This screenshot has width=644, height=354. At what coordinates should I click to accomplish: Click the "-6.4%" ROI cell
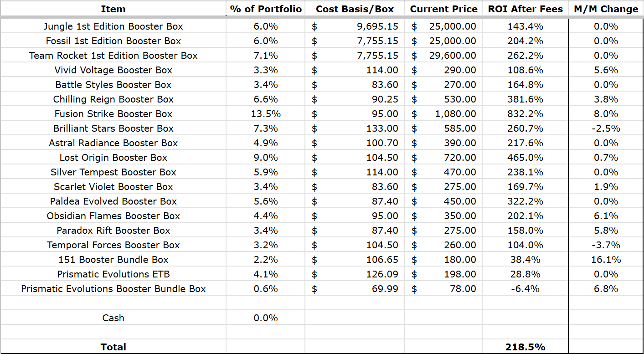[526, 289]
